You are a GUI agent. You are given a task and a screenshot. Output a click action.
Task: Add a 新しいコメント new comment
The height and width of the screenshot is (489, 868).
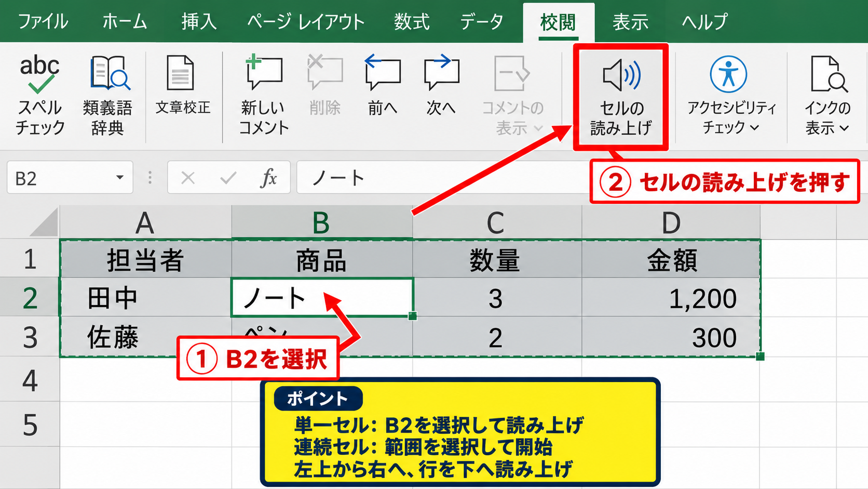coord(264,95)
